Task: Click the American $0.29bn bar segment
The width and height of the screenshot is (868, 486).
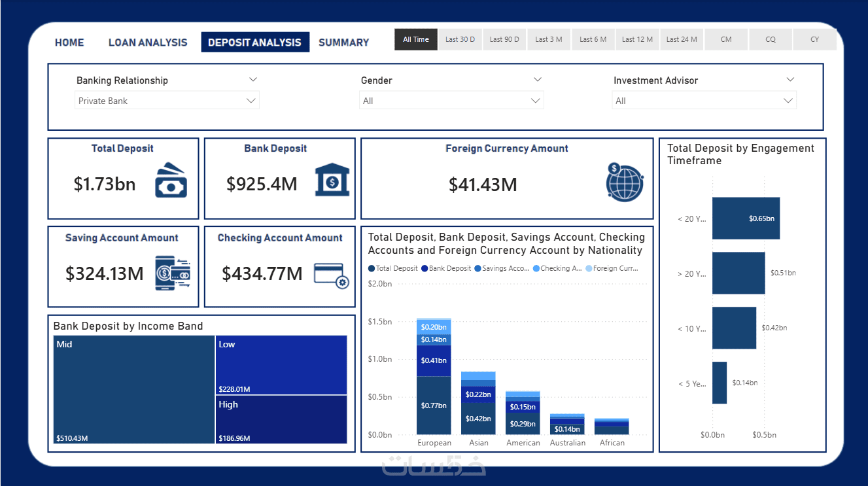Action: [523, 424]
